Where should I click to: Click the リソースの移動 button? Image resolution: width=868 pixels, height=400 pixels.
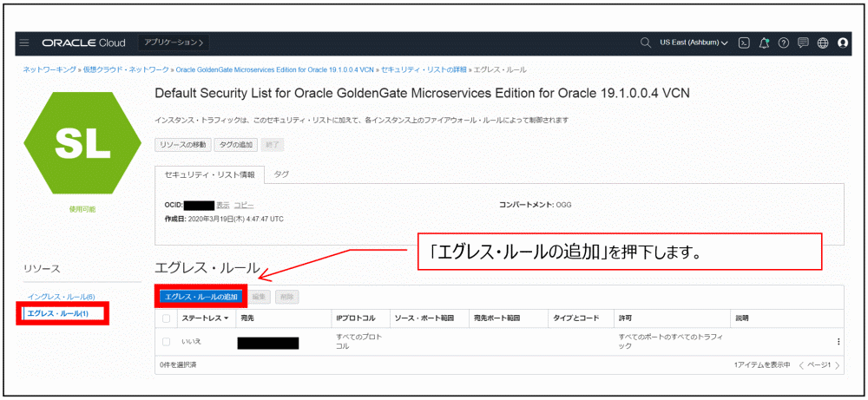pos(182,145)
